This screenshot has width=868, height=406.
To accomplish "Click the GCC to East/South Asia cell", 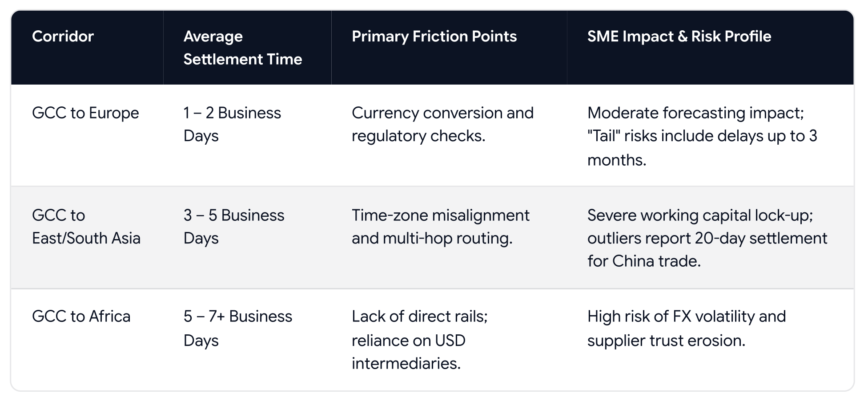I will [x=86, y=227].
